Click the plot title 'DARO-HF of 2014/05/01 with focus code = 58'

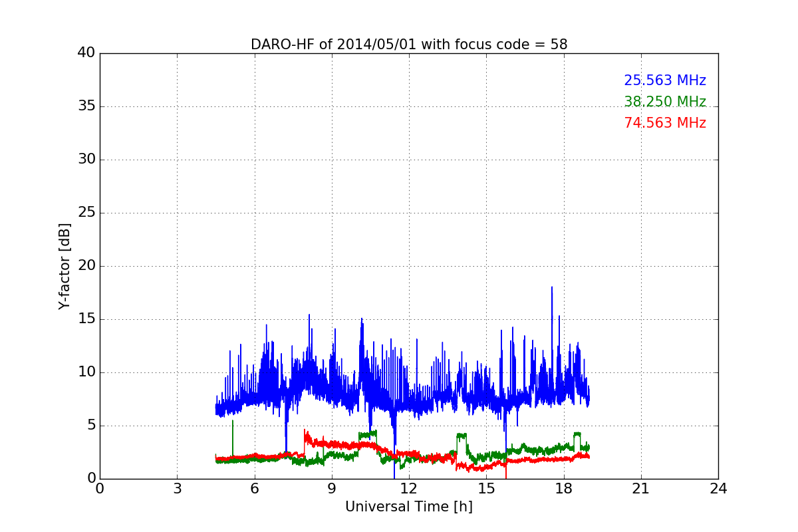[x=409, y=45]
